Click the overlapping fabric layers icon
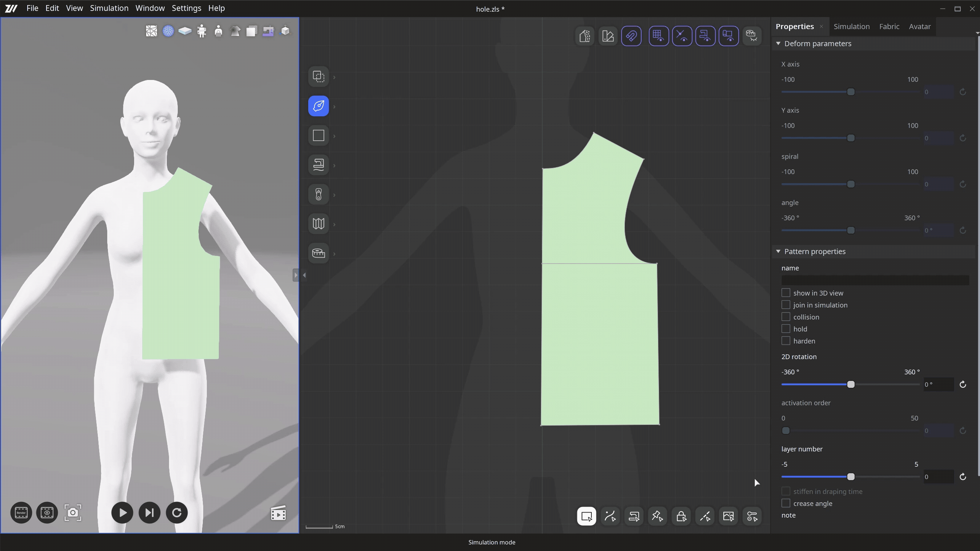The height and width of the screenshot is (551, 980). [x=252, y=31]
